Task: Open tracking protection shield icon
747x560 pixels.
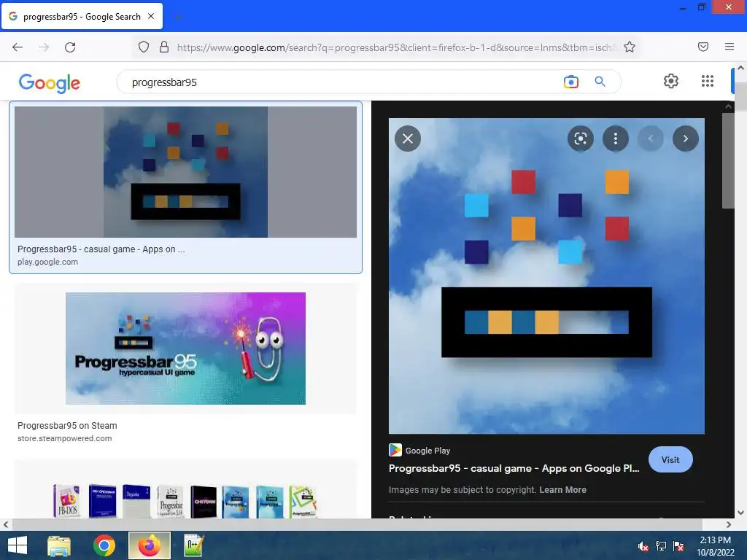Action: click(x=144, y=47)
